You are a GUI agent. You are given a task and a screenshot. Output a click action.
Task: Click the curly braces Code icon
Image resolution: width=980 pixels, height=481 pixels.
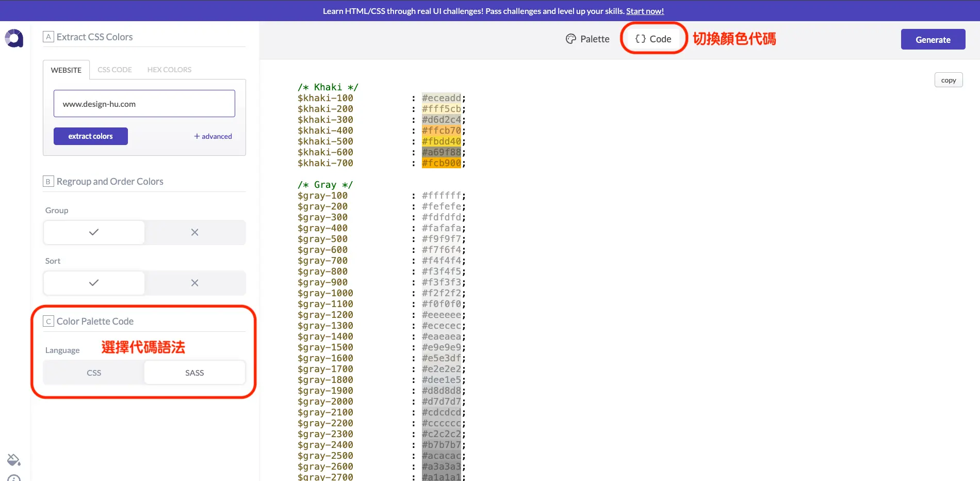(641, 39)
